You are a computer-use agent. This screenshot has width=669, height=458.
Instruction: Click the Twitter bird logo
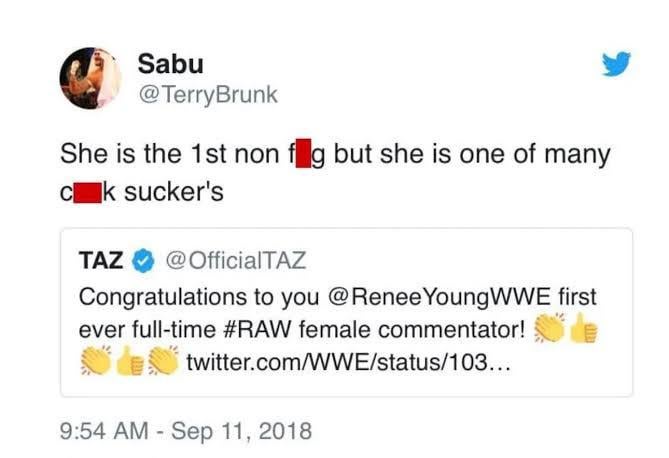[617, 66]
